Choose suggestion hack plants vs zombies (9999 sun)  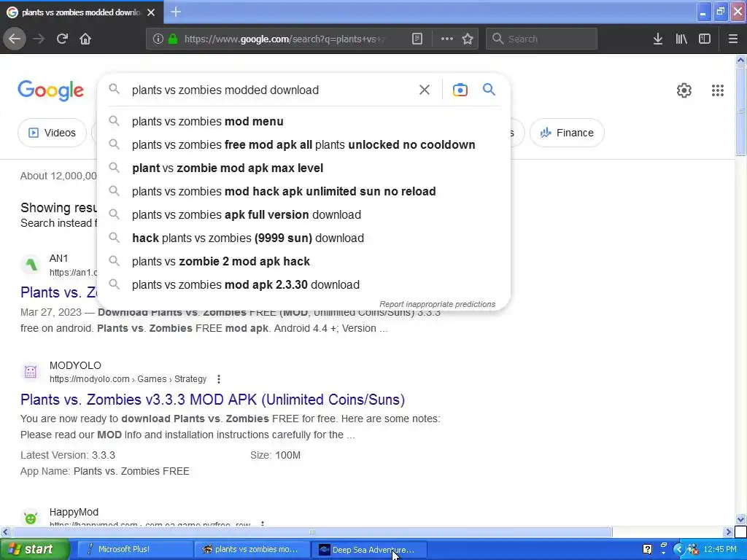click(x=303, y=238)
